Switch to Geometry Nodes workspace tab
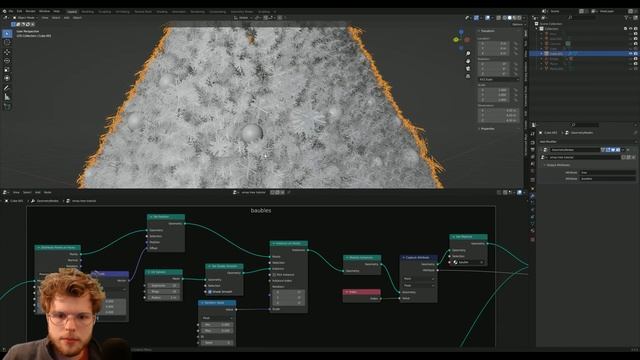Image resolution: width=640 pixels, height=360 pixels. point(242,11)
